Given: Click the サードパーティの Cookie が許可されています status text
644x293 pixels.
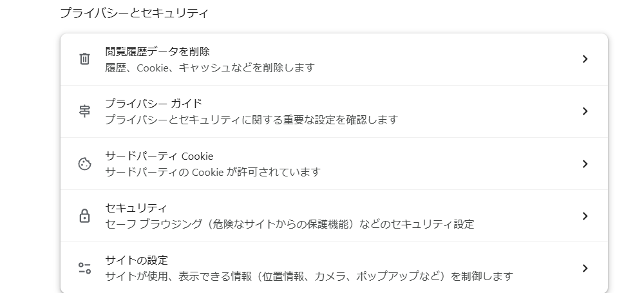Looking at the screenshot, I should pos(213,172).
